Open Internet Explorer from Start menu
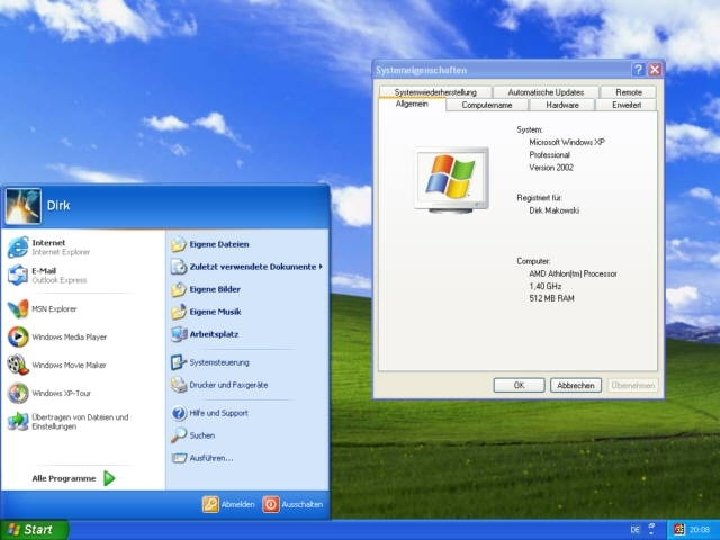720x540 pixels. [x=18, y=247]
